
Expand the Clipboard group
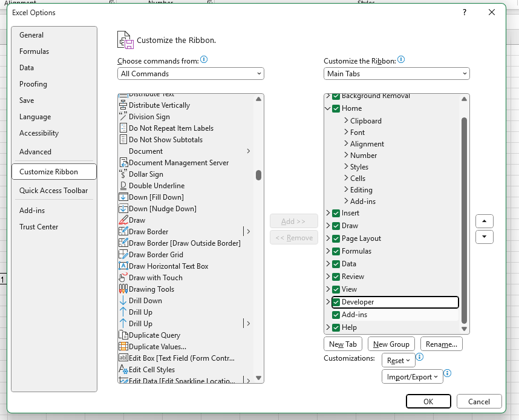(x=346, y=121)
